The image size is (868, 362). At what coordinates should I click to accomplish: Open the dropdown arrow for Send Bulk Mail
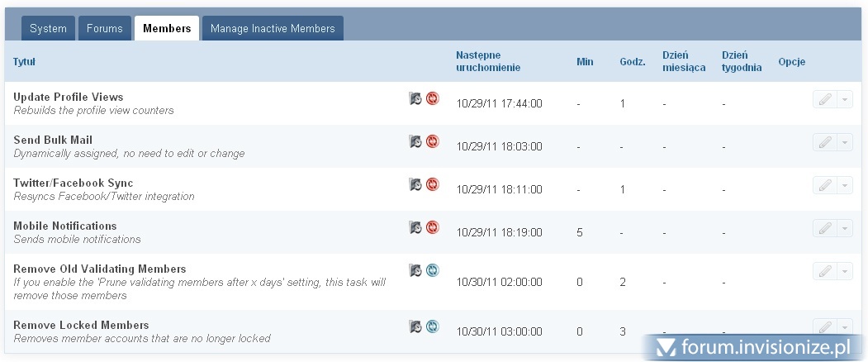click(844, 143)
